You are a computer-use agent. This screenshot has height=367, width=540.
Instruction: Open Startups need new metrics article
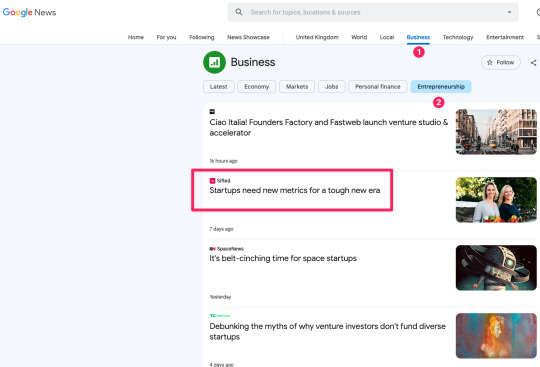coord(295,190)
